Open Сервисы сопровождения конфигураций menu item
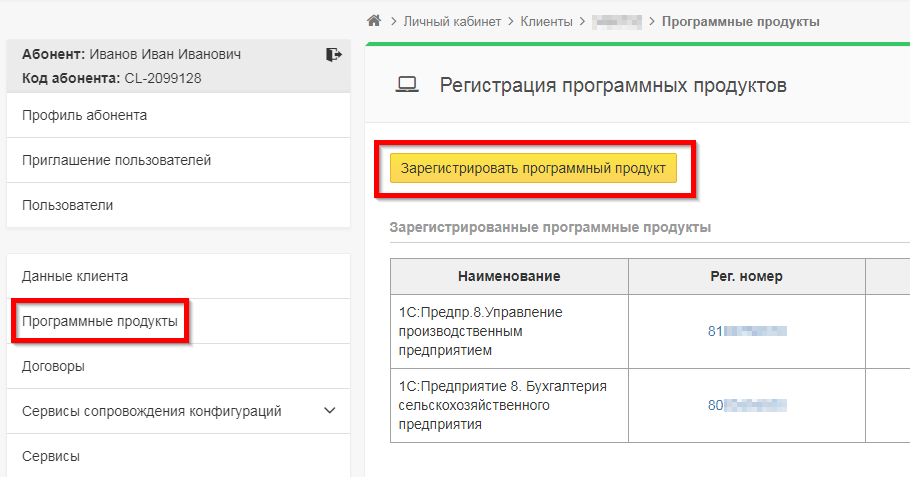The width and height of the screenshot is (910, 477). coord(178,411)
